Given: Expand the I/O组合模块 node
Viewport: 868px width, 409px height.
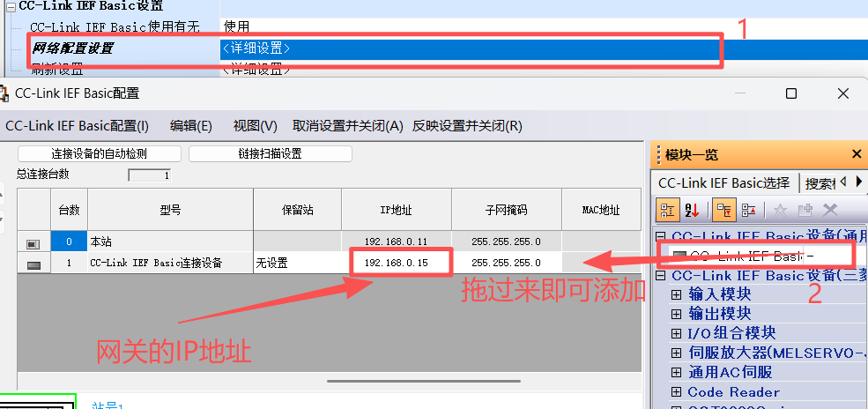Looking at the screenshot, I should pos(676,333).
